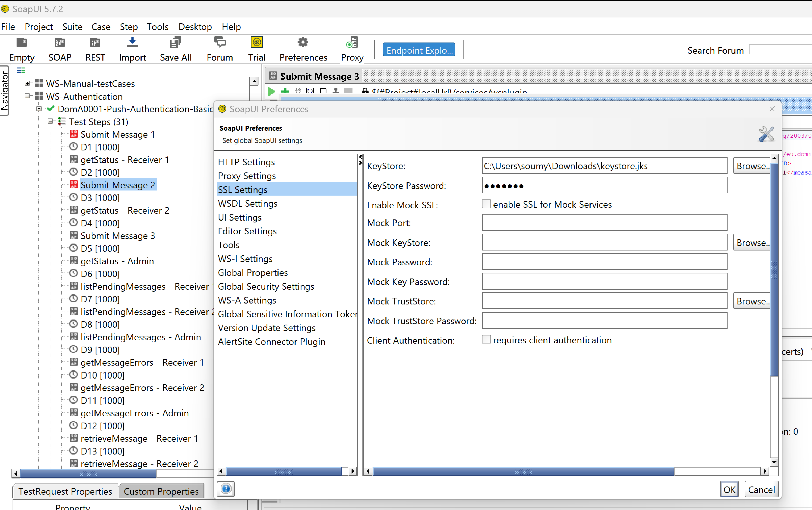The width and height of the screenshot is (812, 510).
Task: Click the WS-Authentication suite grid icon
Action: 39,96
